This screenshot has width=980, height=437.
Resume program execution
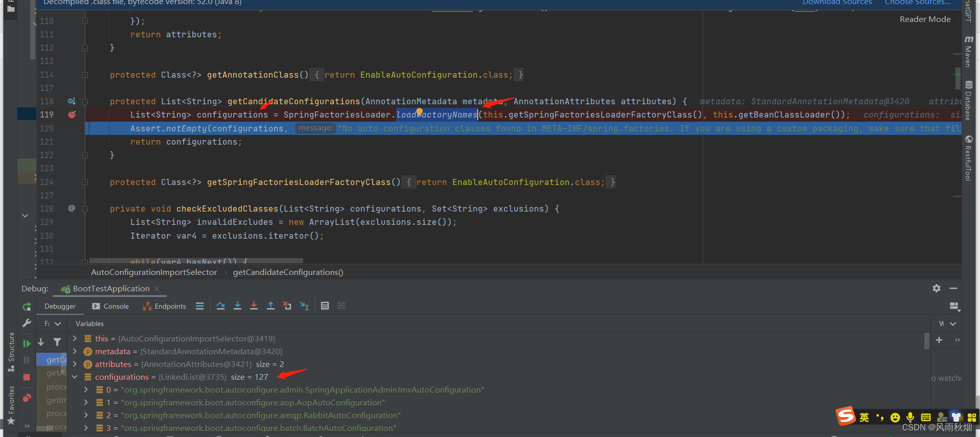click(27, 343)
